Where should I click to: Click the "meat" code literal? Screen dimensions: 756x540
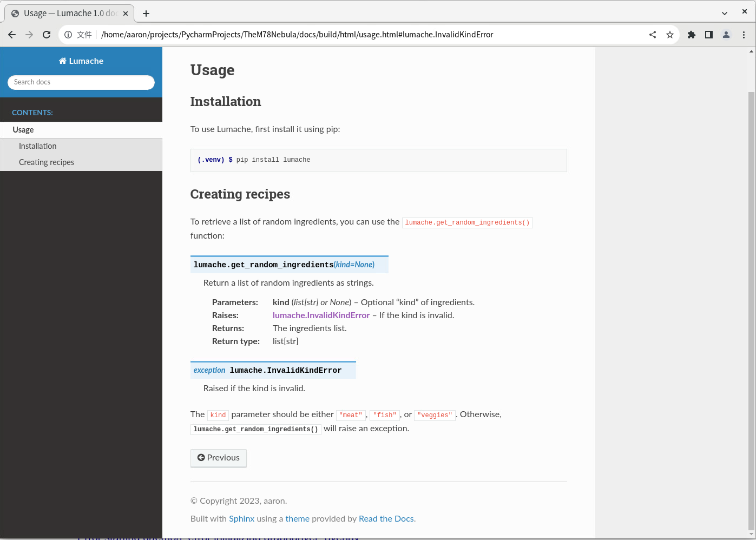(x=351, y=415)
